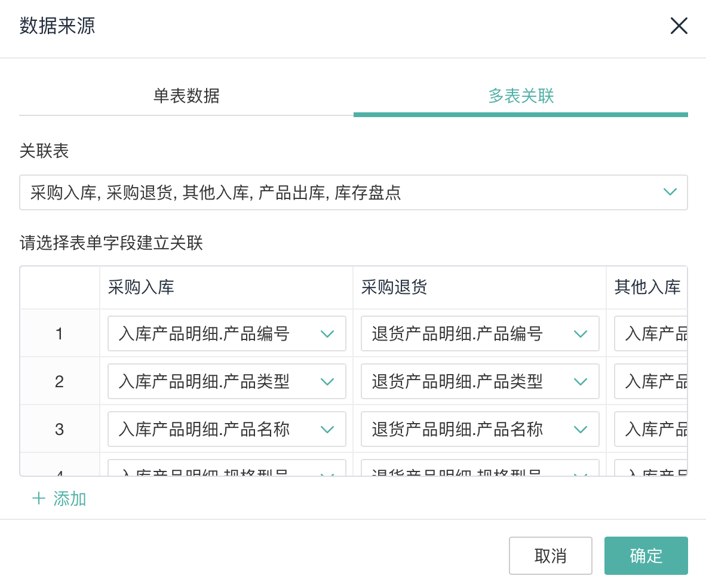Expand row 2 退货产品明细.产品类型 dropdown
The height and width of the screenshot is (588, 706).
480,381
